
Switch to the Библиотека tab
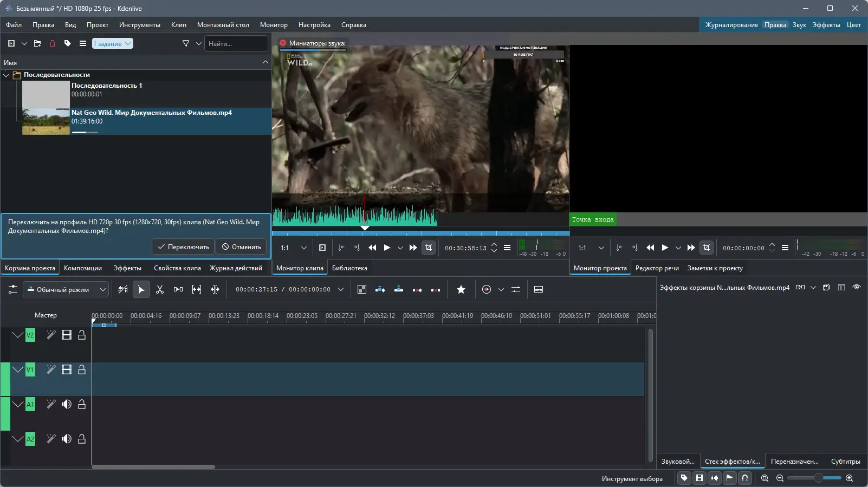click(349, 268)
